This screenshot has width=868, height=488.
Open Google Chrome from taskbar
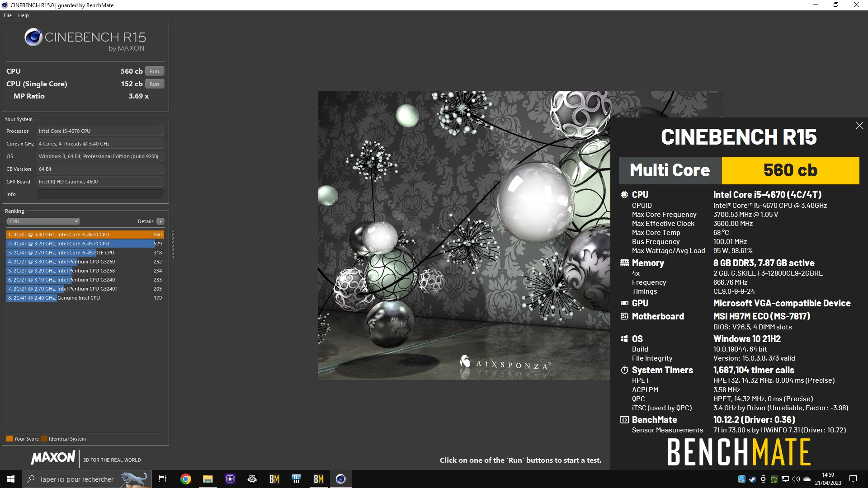(x=185, y=479)
